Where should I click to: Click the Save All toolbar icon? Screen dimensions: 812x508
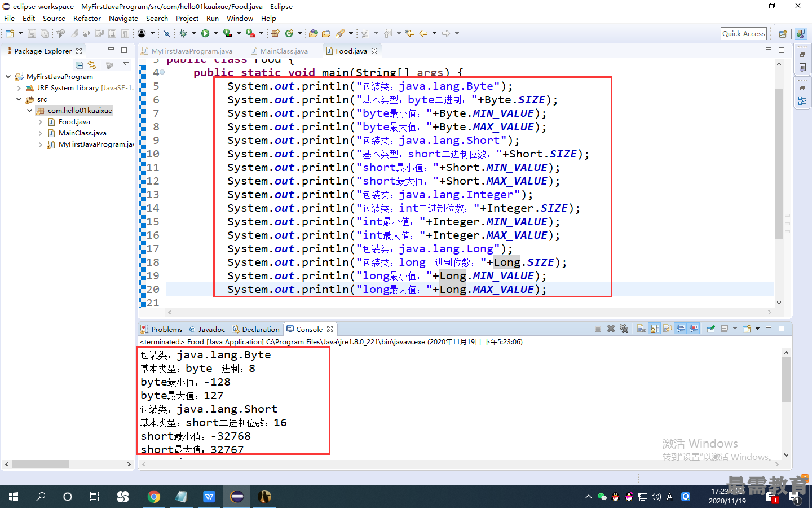click(x=45, y=33)
